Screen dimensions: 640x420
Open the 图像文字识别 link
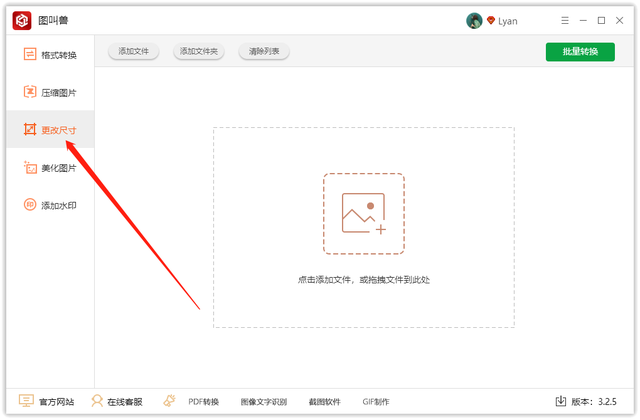tap(264, 402)
